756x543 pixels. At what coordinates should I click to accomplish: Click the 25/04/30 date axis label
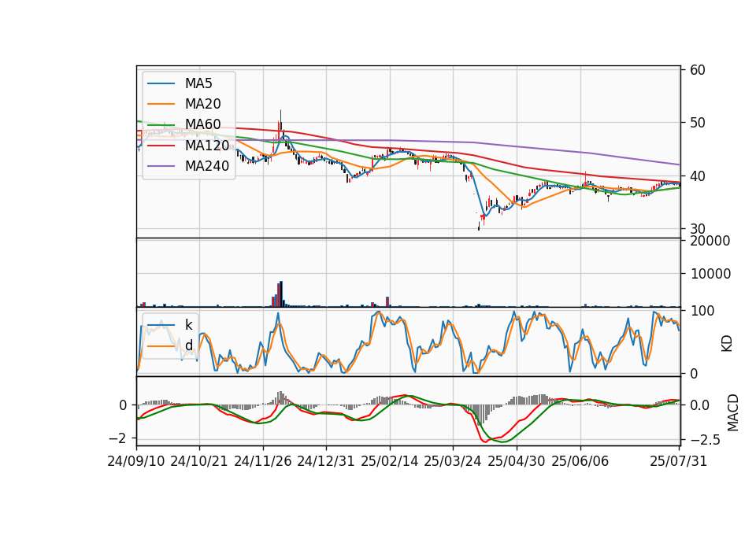pyautogui.click(x=517, y=461)
